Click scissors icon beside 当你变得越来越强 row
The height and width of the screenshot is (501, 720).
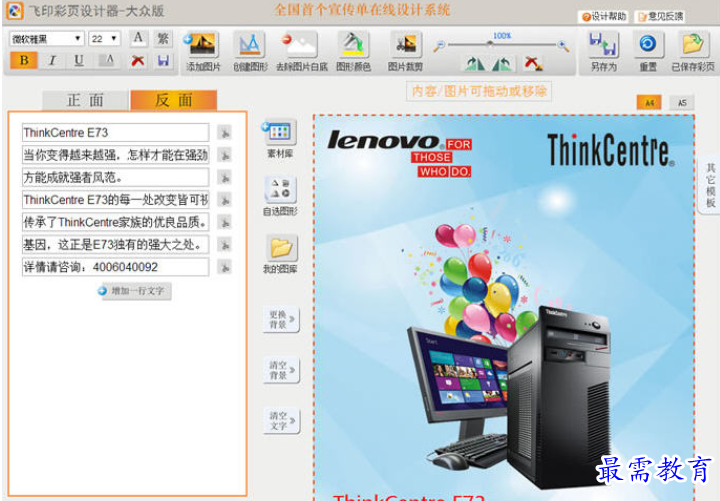point(225,155)
